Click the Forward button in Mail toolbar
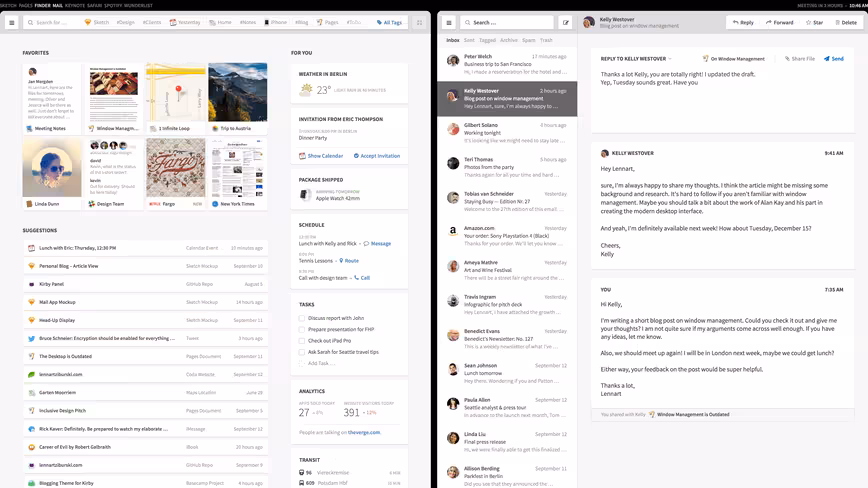Image resolution: width=868 pixels, height=488 pixels. point(779,23)
